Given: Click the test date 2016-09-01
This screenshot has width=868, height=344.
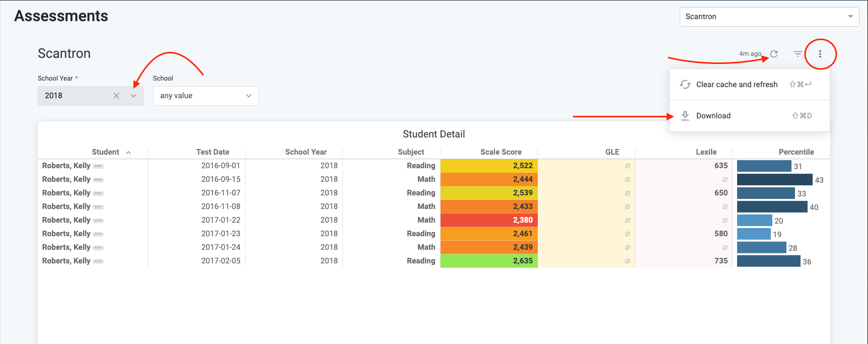Looking at the screenshot, I should 221,166.
